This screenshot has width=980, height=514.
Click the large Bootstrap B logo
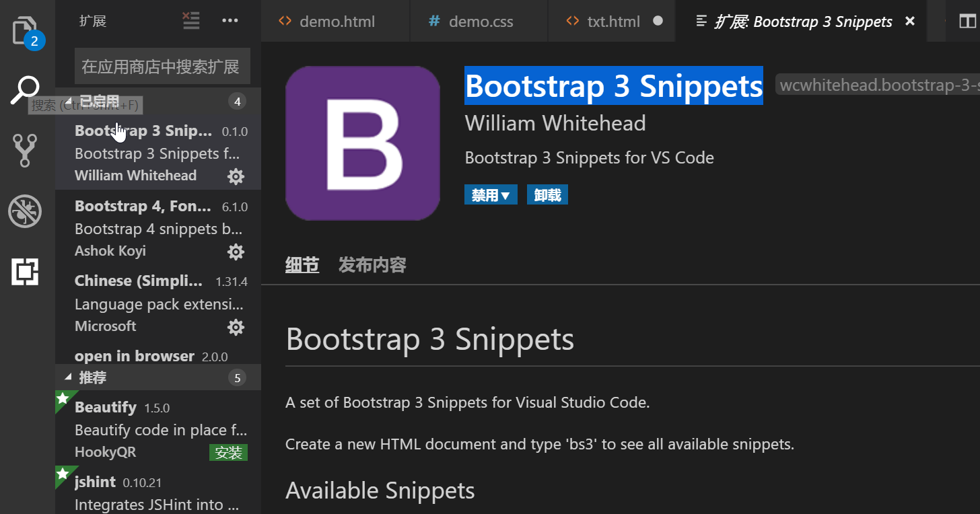(x=363, y=143)
